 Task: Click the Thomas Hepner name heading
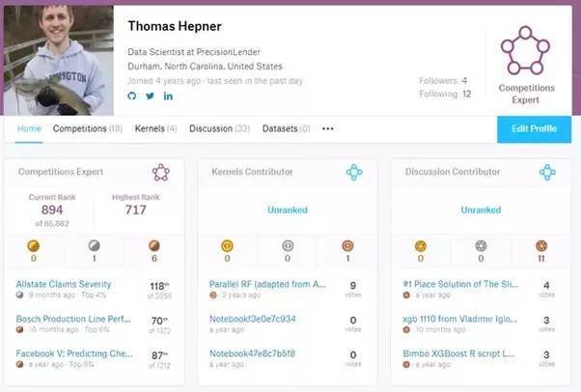click(x=175, y=26)
